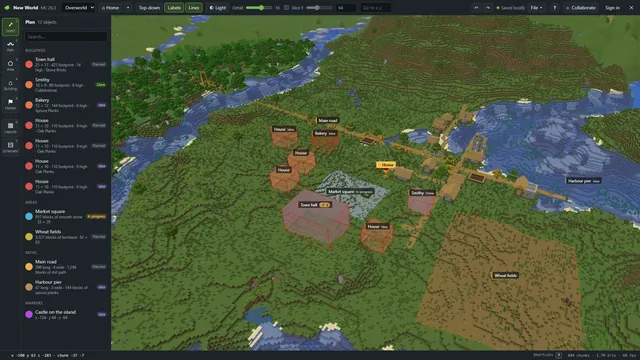
Task: Toggle Labels display off
Action: [174, 8]
